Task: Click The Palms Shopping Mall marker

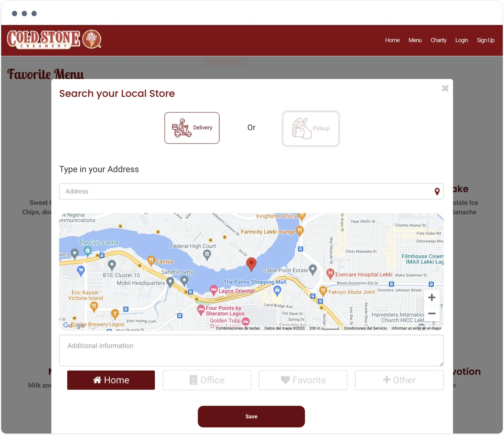Action: [x=277, y=291]
